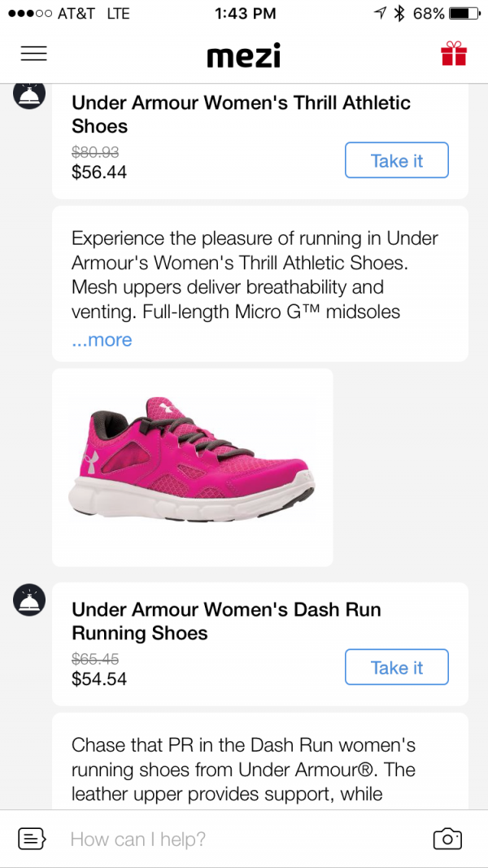Tap the Thrill Athletic Shoes description text
The height and width of the screenshot is (868, 488).
click(255, 274)
